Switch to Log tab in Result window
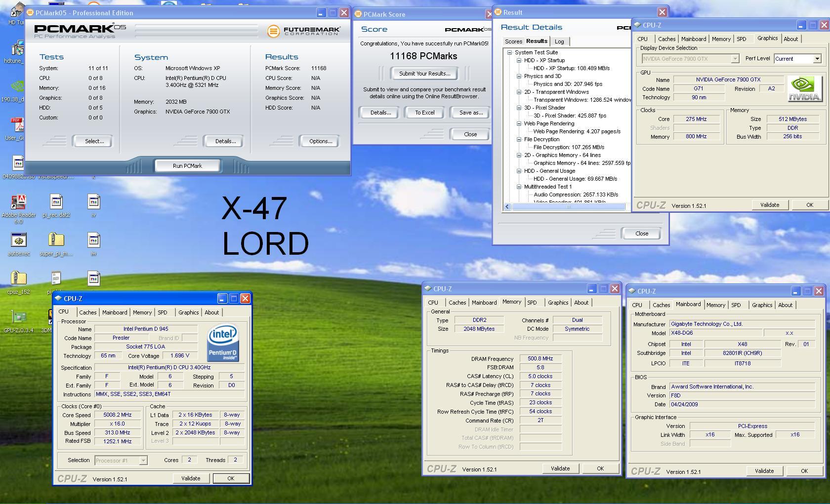830x504 pixels. click(x=559, y=41)
